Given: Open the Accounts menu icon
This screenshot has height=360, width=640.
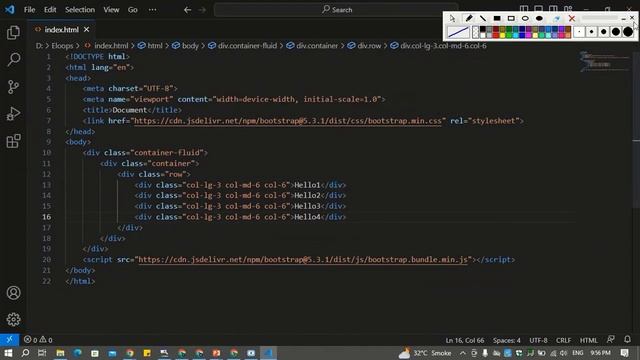Looking at the screenshot, I should point(13,293).
